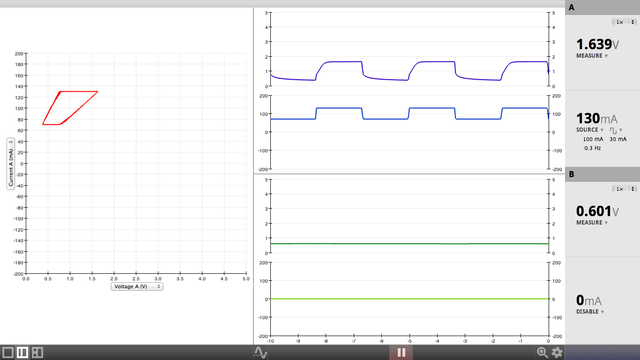Edit the 30 mA amplitude value

point(618,139)
